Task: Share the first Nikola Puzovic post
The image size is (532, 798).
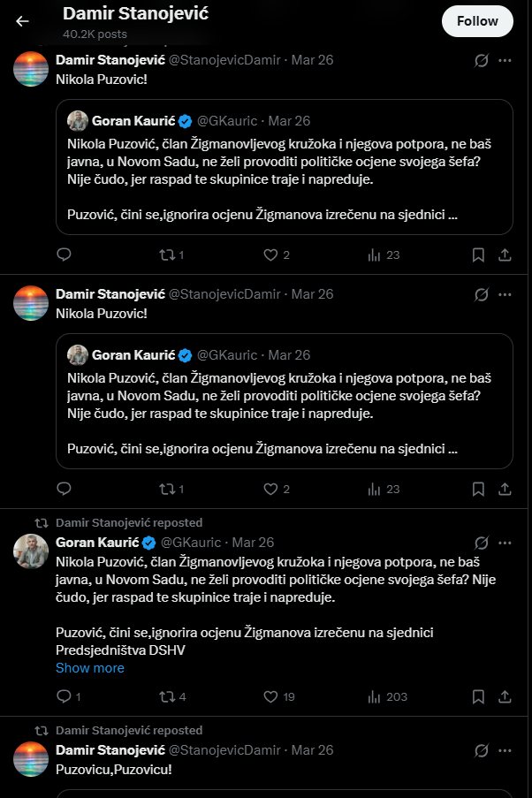Action: [505, 255]
